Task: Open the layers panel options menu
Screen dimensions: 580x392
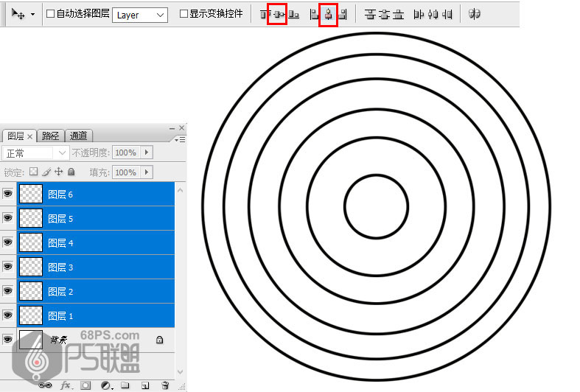Action: 180,139
